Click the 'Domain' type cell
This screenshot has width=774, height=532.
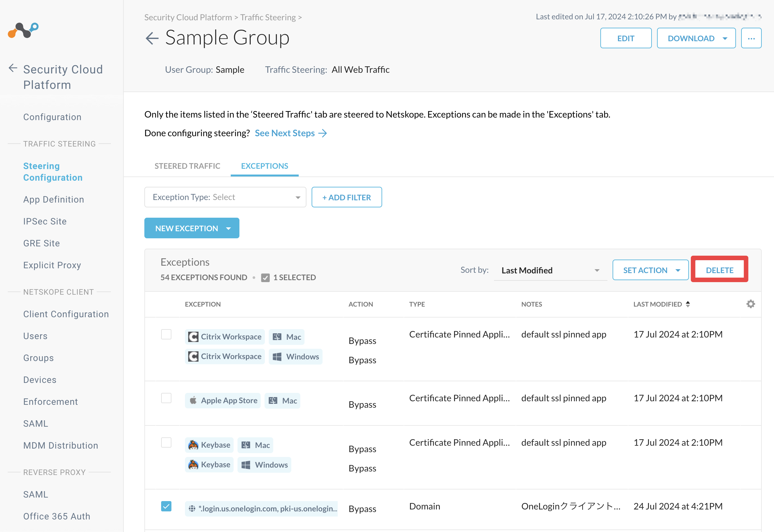click(x=424, y=506)
